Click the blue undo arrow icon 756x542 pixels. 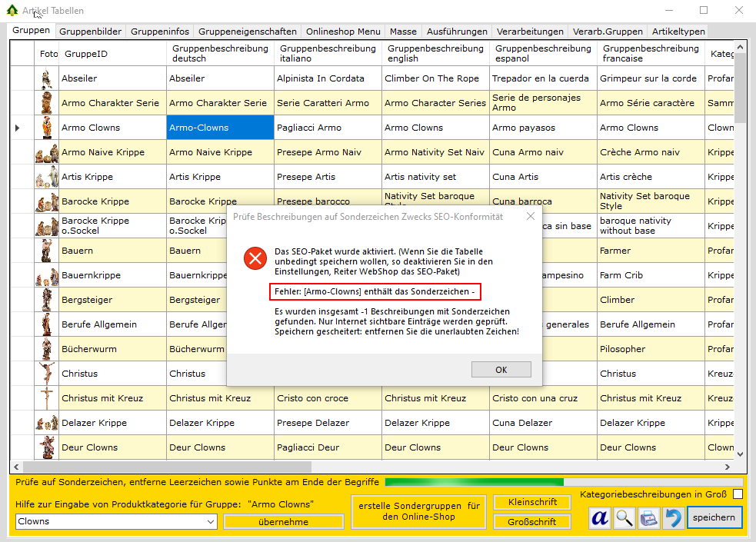(x=673, y=518)
